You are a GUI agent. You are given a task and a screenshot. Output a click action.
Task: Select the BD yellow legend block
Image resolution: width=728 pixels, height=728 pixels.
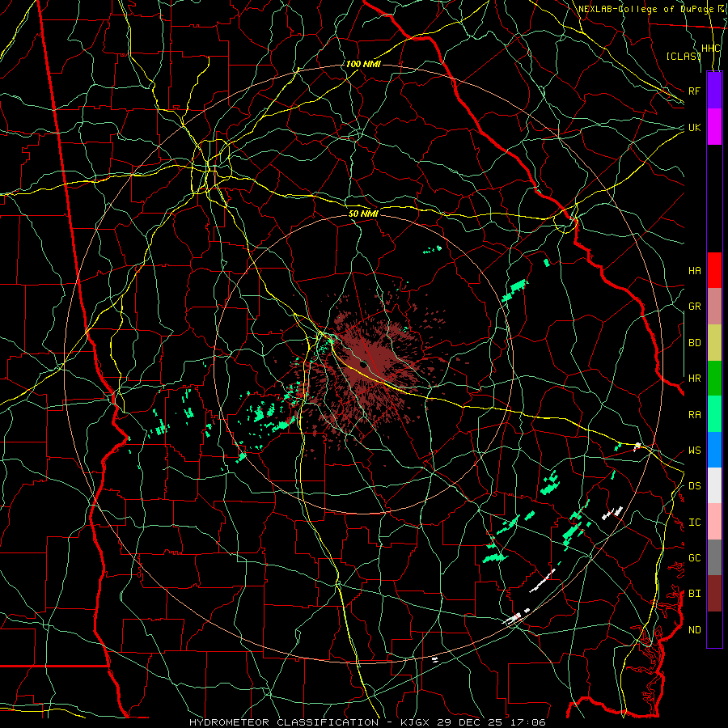[714, 343]
